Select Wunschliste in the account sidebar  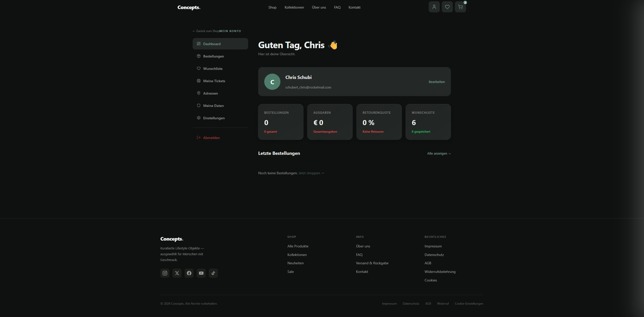(220, 68)
